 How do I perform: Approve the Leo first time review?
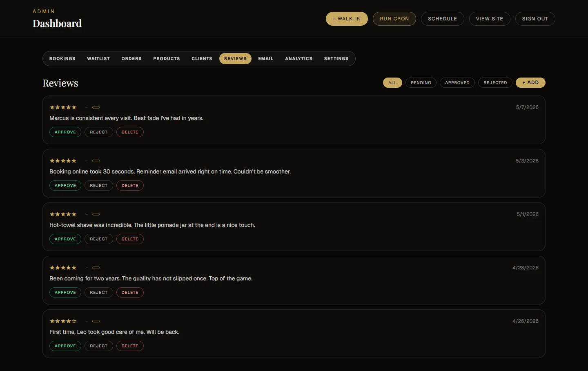[65, 346]
